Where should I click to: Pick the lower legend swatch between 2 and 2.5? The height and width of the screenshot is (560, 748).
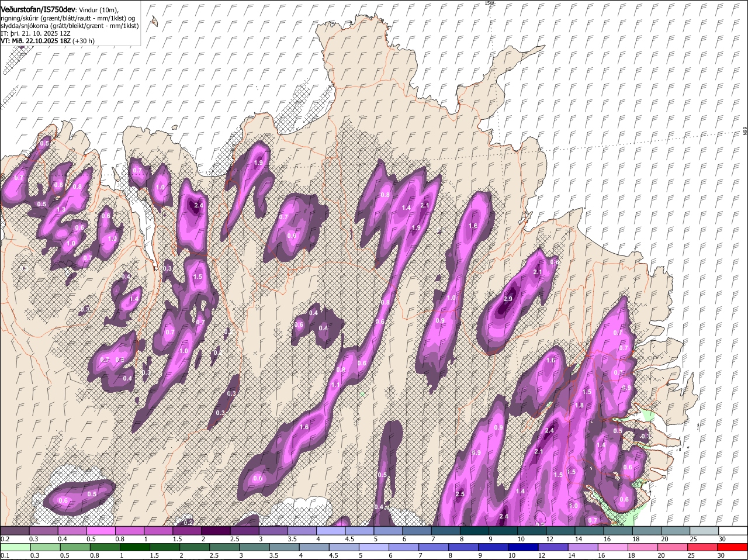(x=196, y=547)
